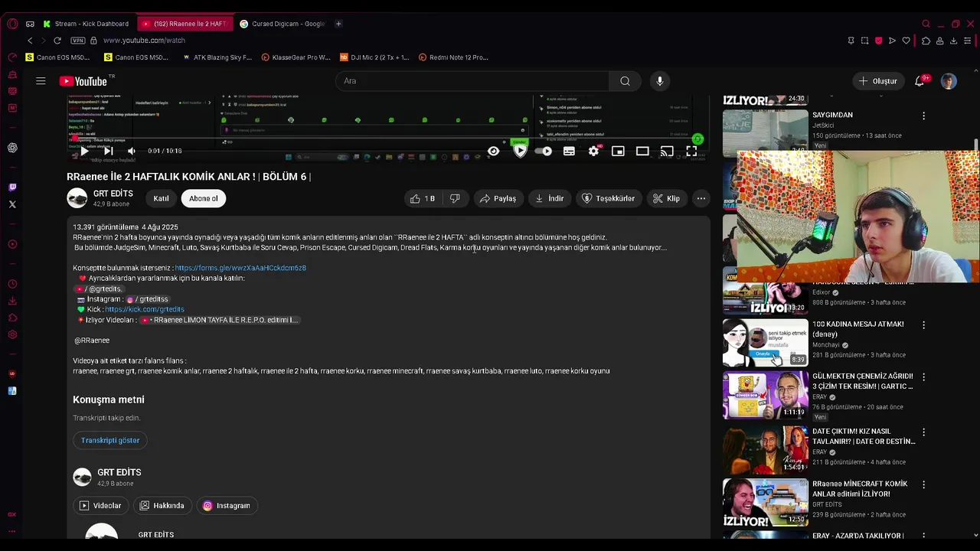Open options for RRaenee MINECRAFT KOMİK video
Image resolution: width=980 pixels, height=551 pixels.
[x=923, y=484]
